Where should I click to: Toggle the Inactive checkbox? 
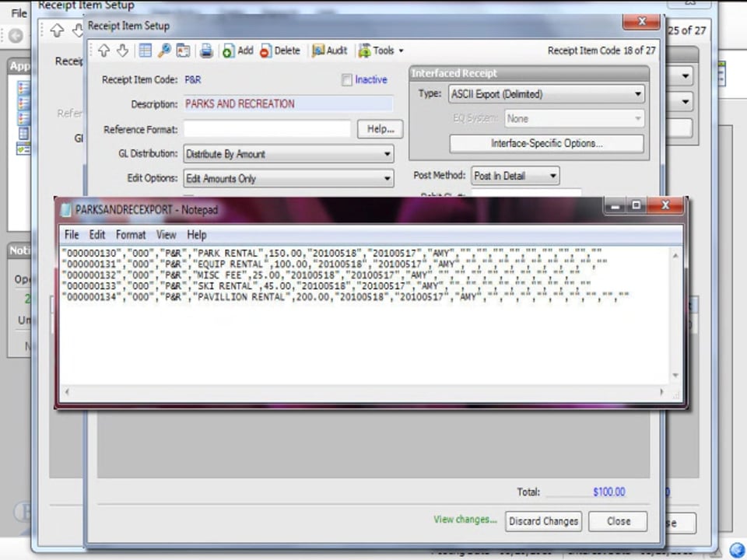tap(347, 80)
